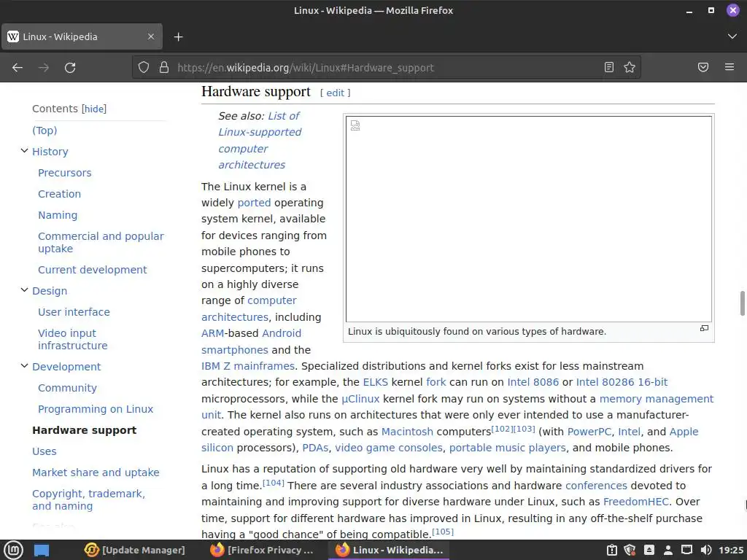Open Commercial and popular uptake section
Image resolution: width=747 pixels, height=560 pixels.
pos(101,242)
